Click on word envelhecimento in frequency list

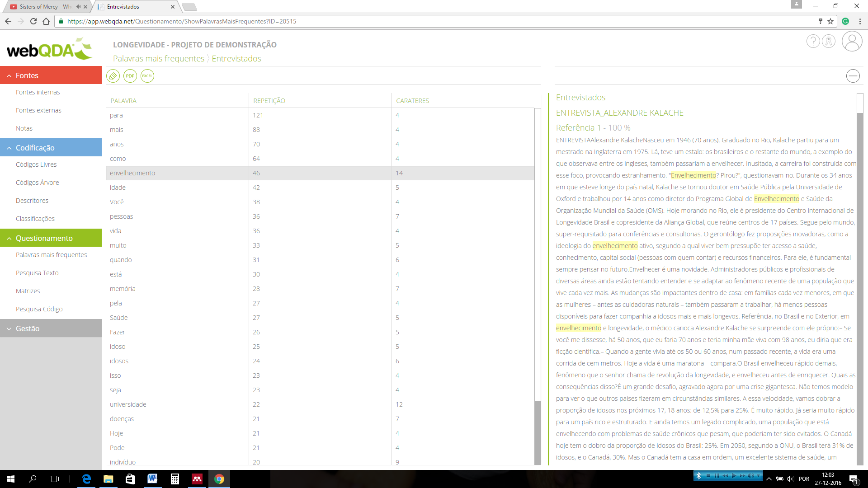point(132,172)
